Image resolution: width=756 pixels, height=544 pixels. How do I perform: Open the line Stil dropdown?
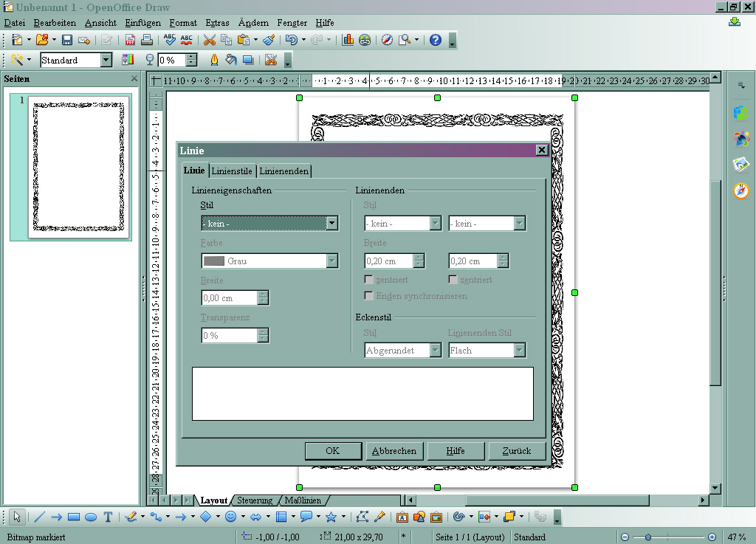pyautogui.click(x=332, y=223)
